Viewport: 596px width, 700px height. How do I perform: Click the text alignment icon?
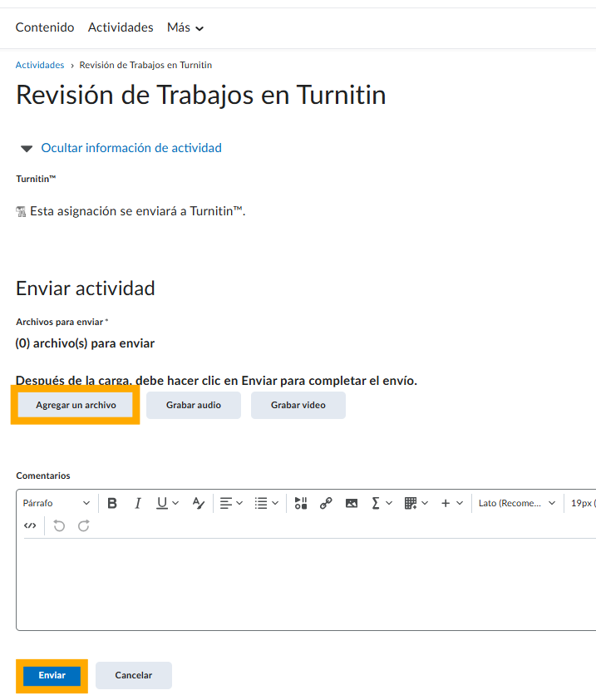pyautogui.click(x=226, y=503)
